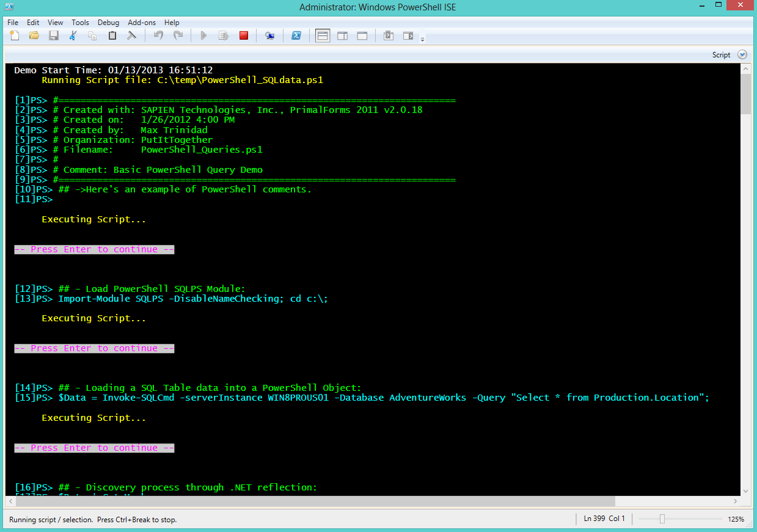This screenshot has height=532, width=757.
Task: Click the window title bar text
Action: (x=378, y=7)
